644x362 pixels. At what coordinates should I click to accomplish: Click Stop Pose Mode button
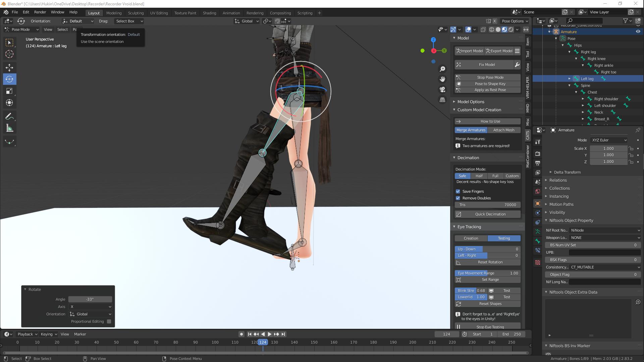pyautogui.click(x=488, y=77)
